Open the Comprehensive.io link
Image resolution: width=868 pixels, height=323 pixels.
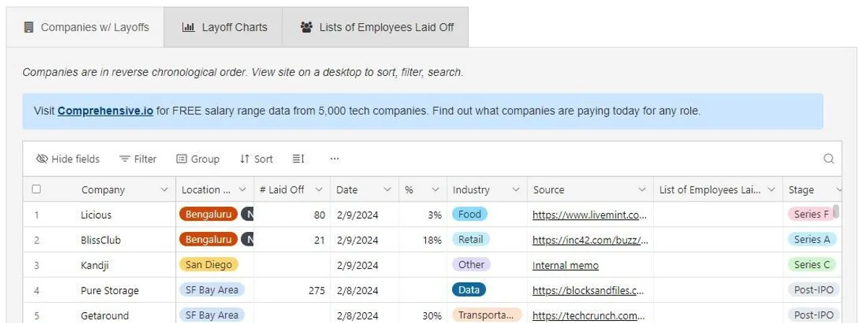105,111
